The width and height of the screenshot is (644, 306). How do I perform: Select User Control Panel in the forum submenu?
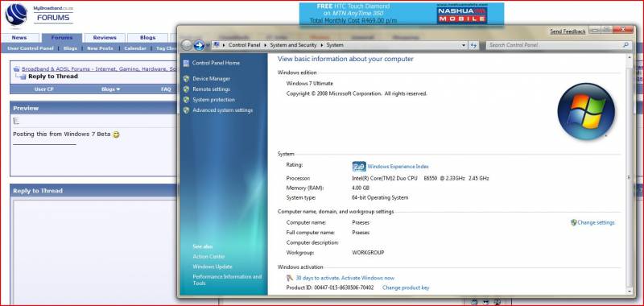coord(31,48)
